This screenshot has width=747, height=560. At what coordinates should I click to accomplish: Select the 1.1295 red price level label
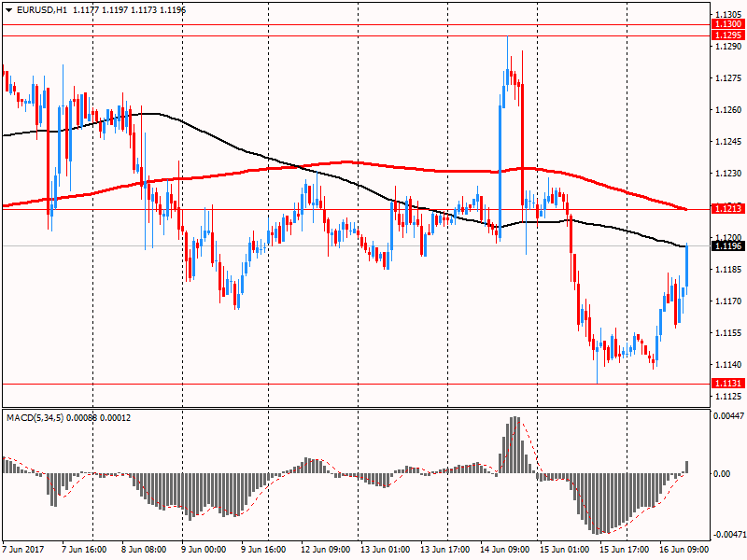728,35
